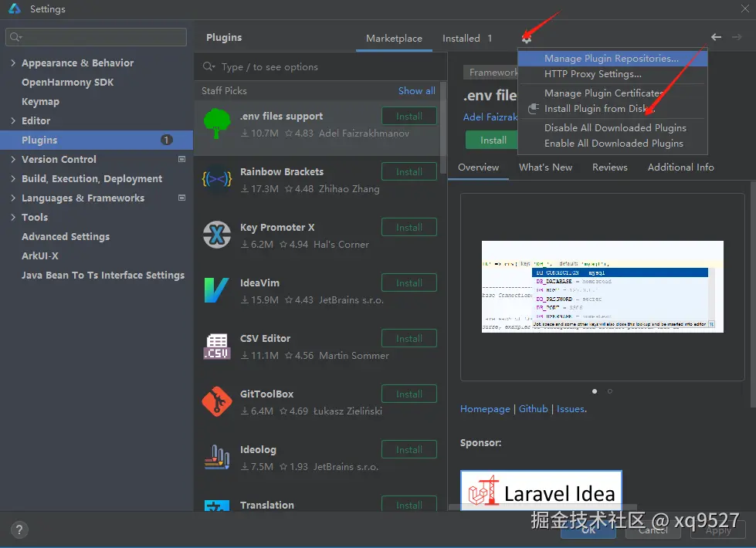Click the Version Control project-level icon

click(x=181, y=159)
